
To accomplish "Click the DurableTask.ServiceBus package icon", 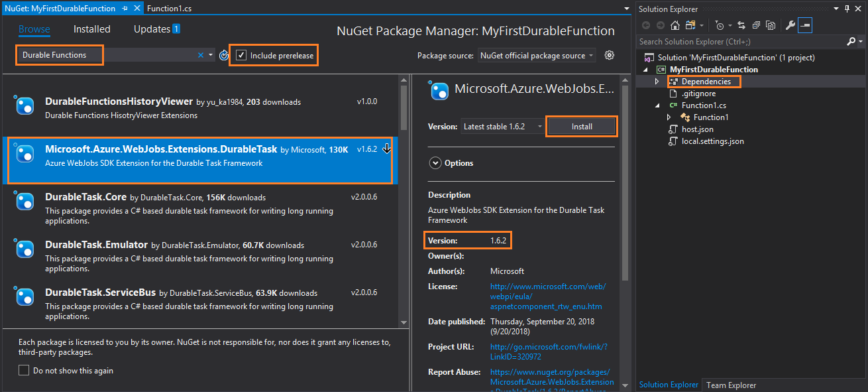I will tap(25, 296).
